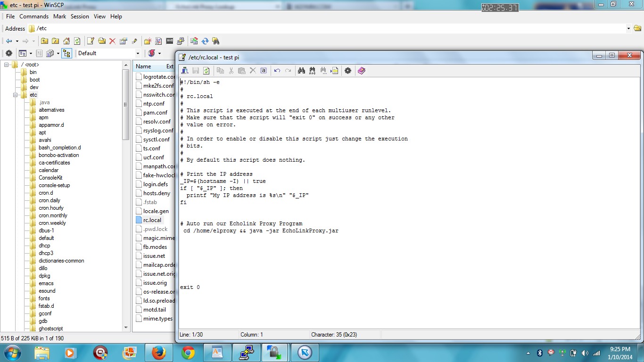Open the Session menu
This screenshot has height=362, width=644.
[80, 16]
